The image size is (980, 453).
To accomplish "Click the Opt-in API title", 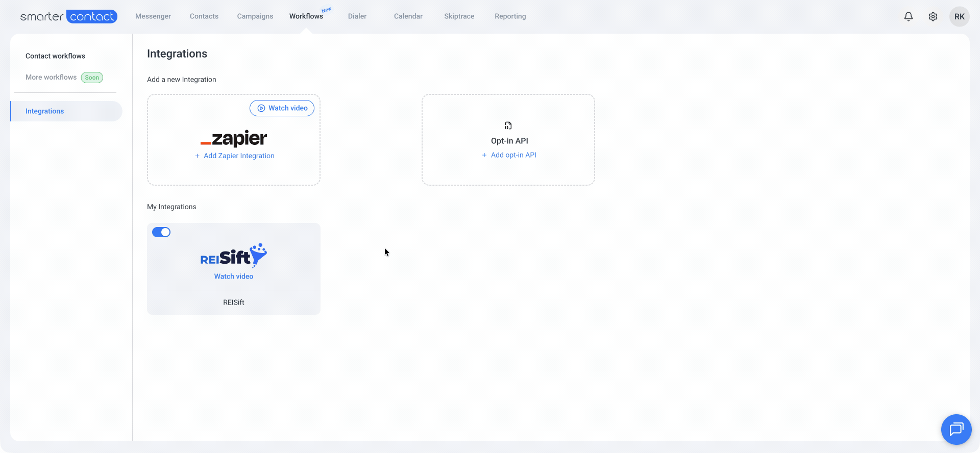I will click(509, 141).
